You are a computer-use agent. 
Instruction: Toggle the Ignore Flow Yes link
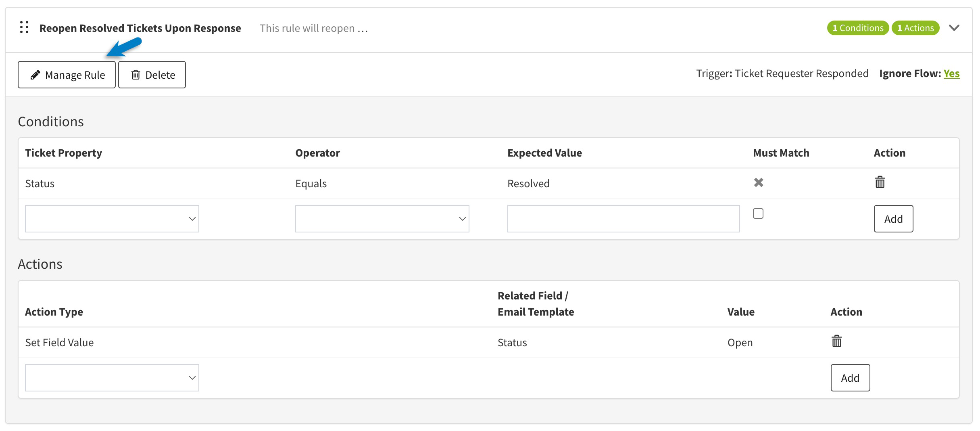(951, 73)
